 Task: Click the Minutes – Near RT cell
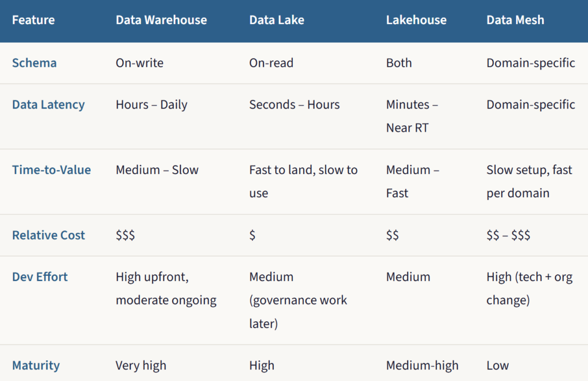(412, 116)
